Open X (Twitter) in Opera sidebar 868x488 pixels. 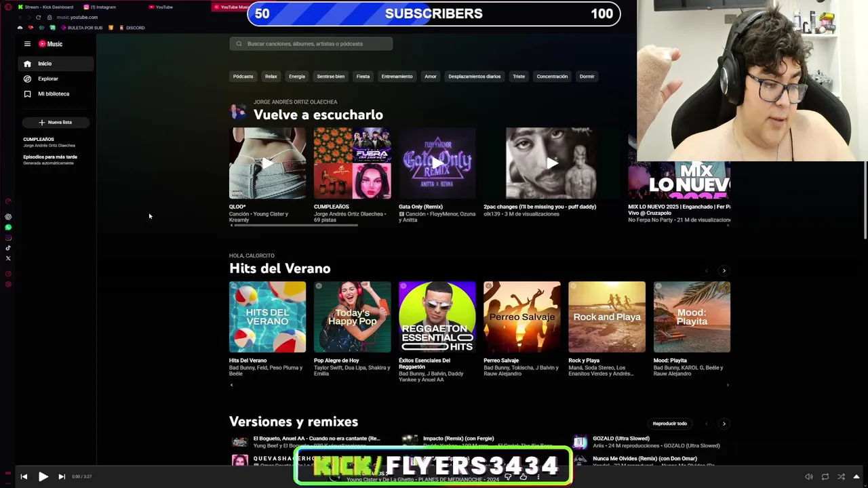pyautogui.click(x=8, y=258)
